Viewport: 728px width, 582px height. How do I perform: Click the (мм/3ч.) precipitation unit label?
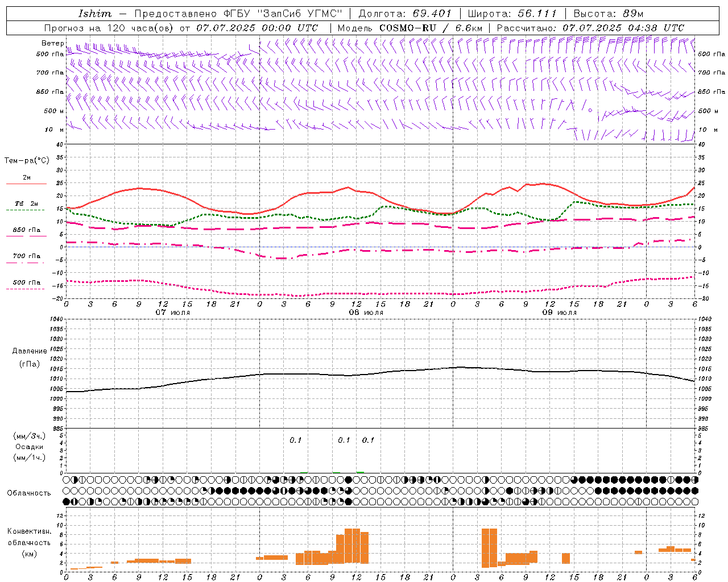click(x=29, y=436)
